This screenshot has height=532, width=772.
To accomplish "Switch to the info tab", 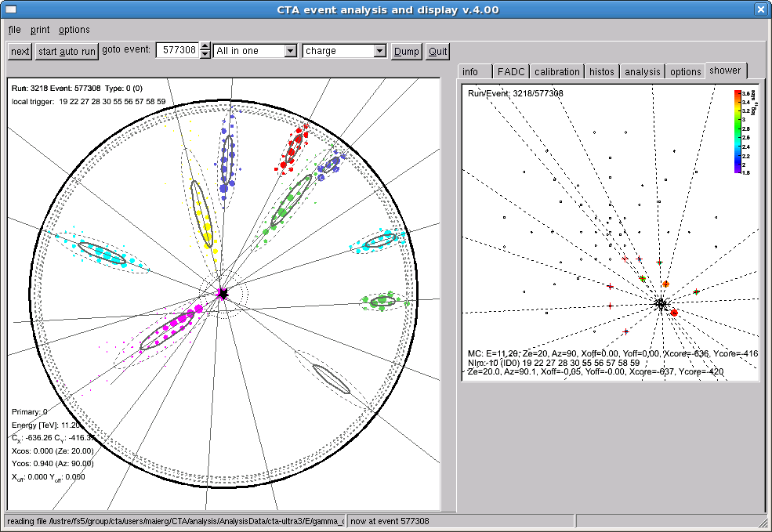I will pyautogui.click(x=475, y=71).
